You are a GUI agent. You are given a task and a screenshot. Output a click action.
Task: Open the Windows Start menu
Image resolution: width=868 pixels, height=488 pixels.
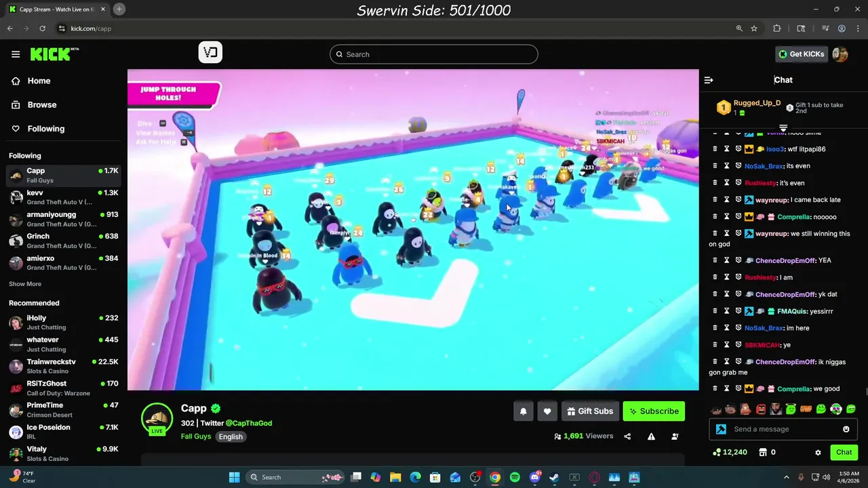234,477
